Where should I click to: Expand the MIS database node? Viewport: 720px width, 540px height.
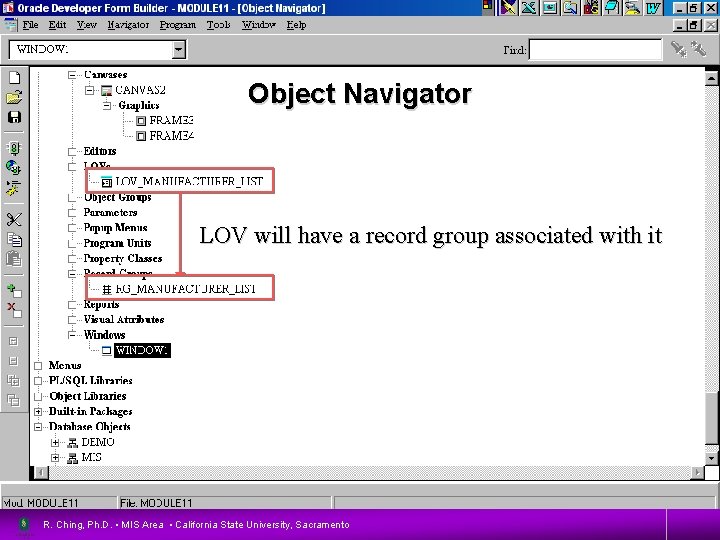pos(55,458)
